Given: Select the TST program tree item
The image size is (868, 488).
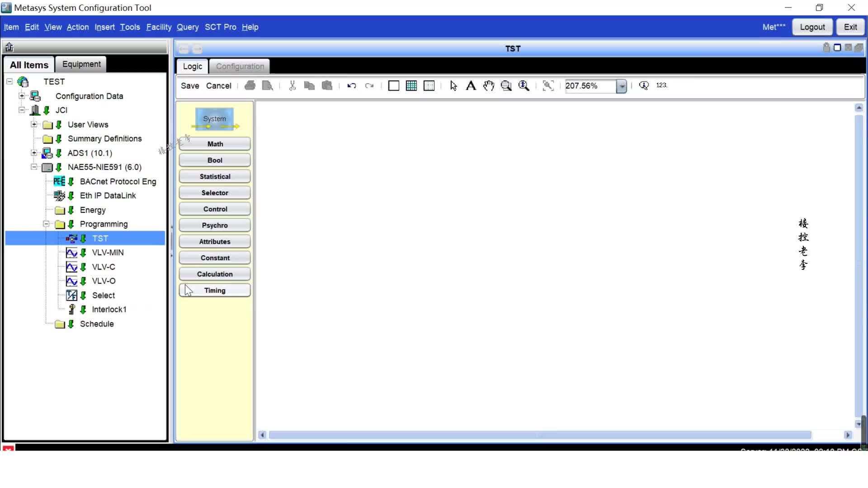Looking at the screenshot, I should tap(100, 238).
